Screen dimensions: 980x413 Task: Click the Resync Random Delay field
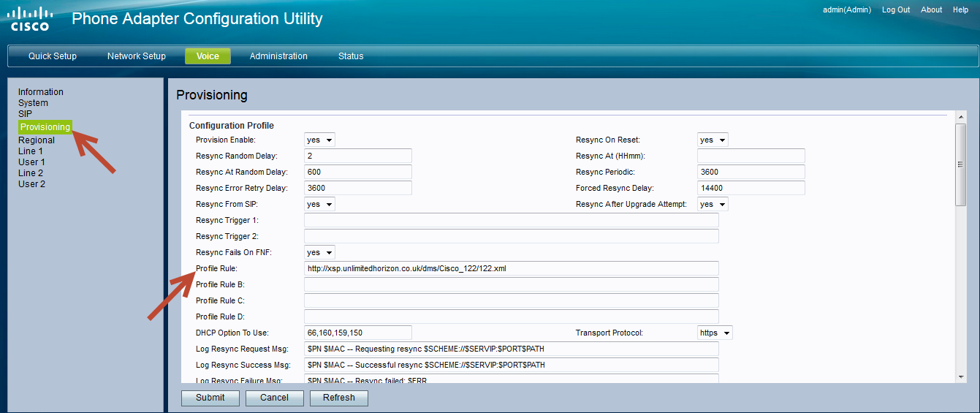click(358, 156)
